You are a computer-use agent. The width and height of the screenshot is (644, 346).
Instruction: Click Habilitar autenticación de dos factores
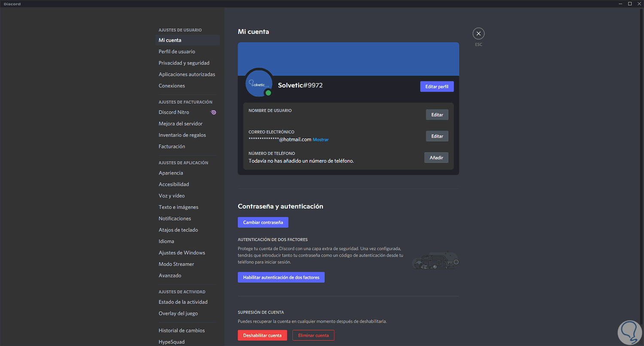pyautogui.click(x=281, y=277)
